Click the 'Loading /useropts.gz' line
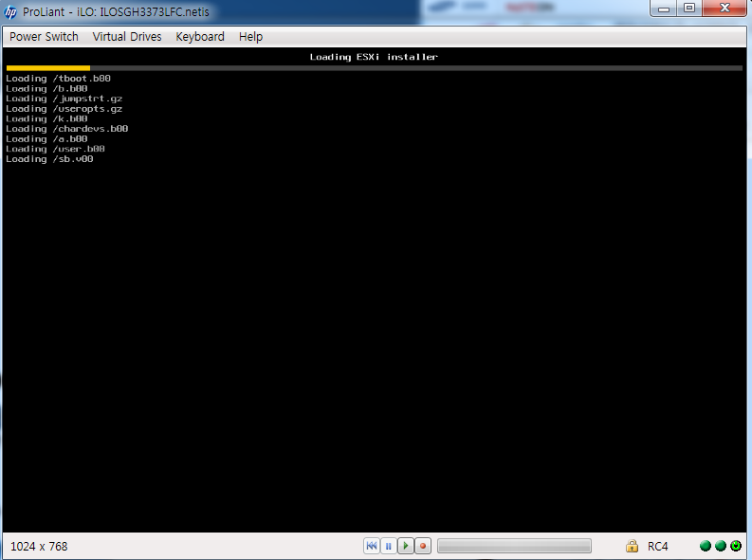Viewport: 752px width, 560px height. click(64, 109)
